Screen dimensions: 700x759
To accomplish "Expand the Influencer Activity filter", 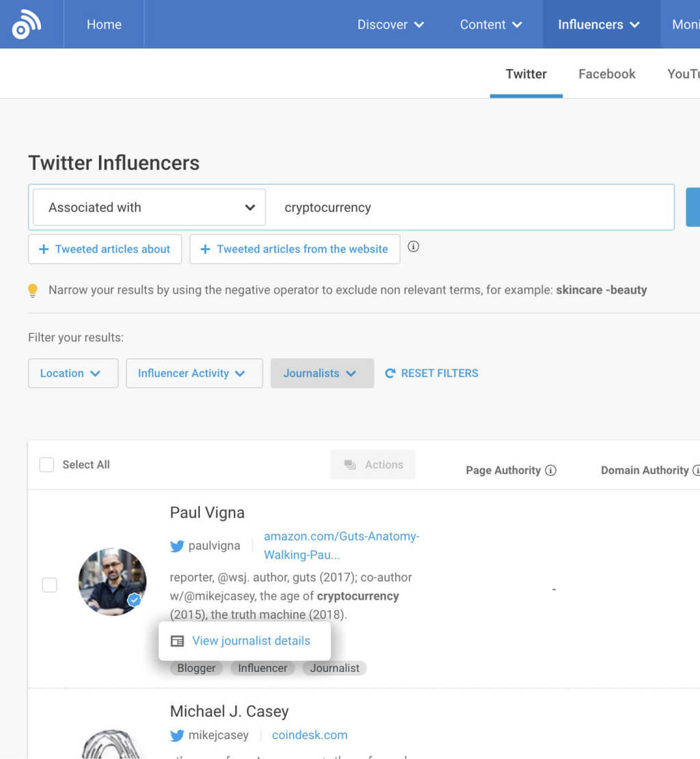I will (x=194, y=373).
